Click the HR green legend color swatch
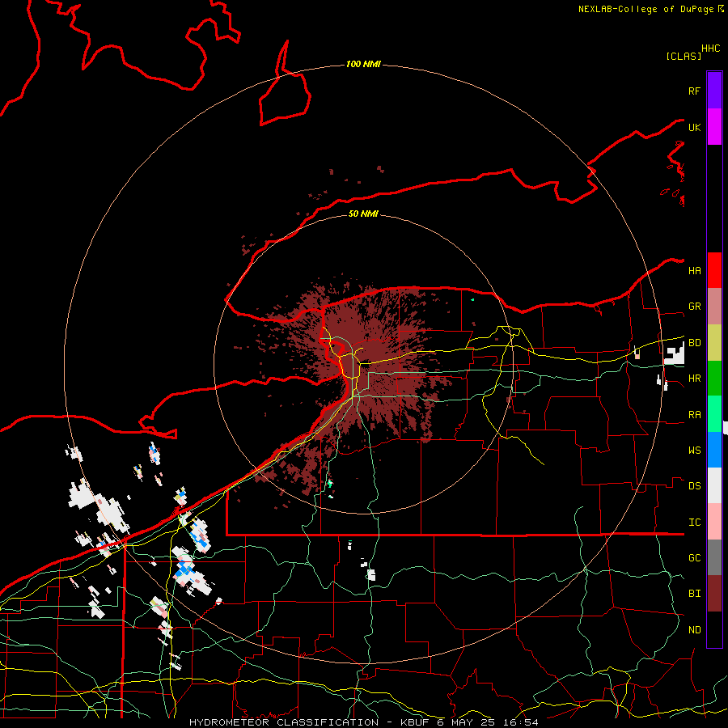 (714, 379)
